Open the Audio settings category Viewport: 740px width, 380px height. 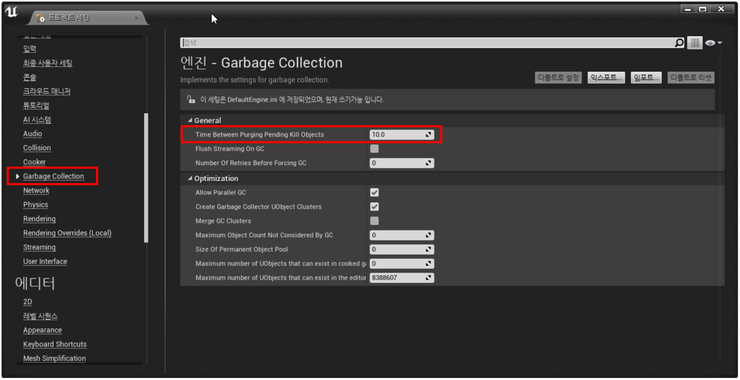[x=33, y=134]
